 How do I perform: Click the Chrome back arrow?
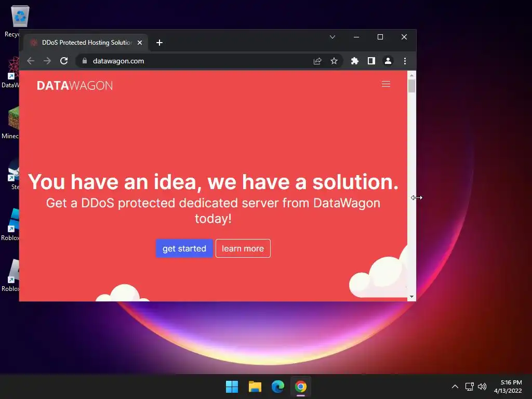coord(31,61)
